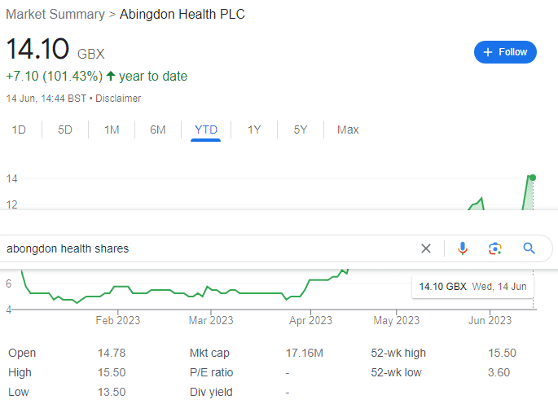
Task: Go to the Market Summary breadcrumb
Action: click(x=55, y=15)
